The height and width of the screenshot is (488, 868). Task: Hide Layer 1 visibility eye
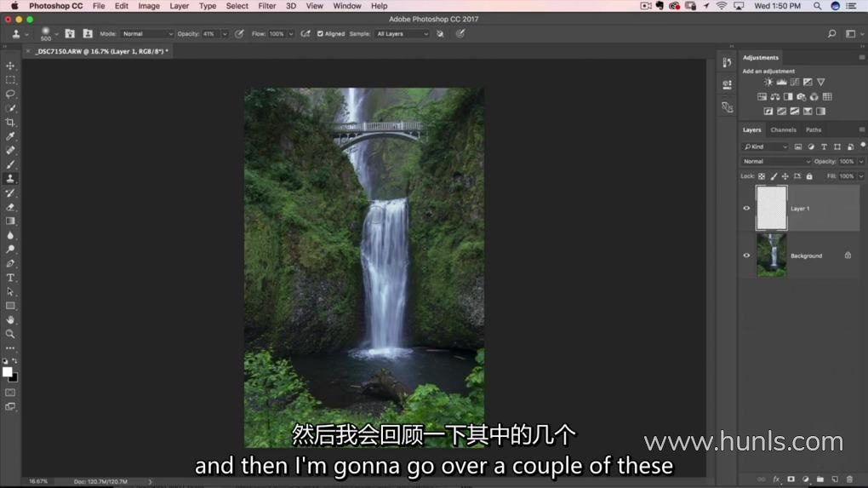tap(746, 209)
